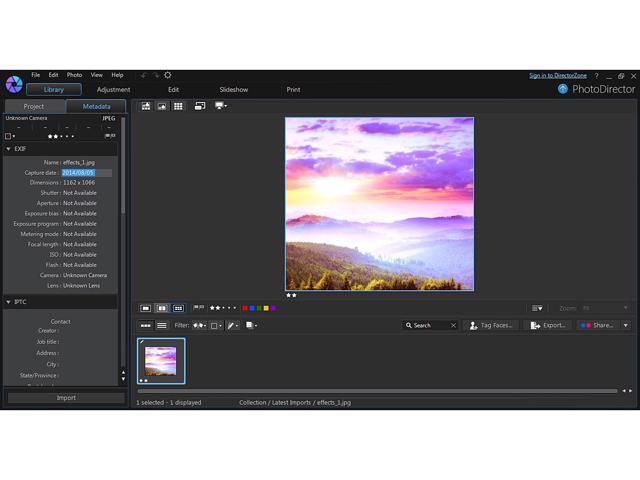Screen dimensions: 640x480
Task: Switch browser panel to list view
Action: [x=162, y=325]
